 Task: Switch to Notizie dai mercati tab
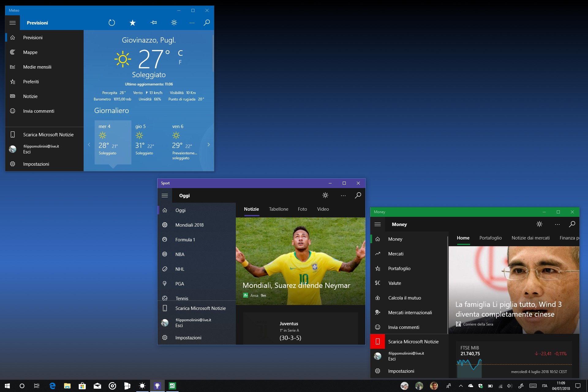(530, 238)
